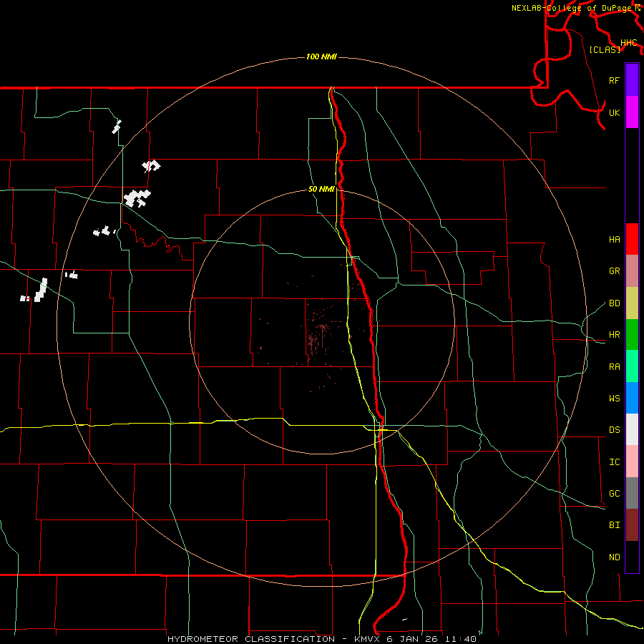Click the purple RF color swatch
644x644 pixels.
tap(632, 79)
